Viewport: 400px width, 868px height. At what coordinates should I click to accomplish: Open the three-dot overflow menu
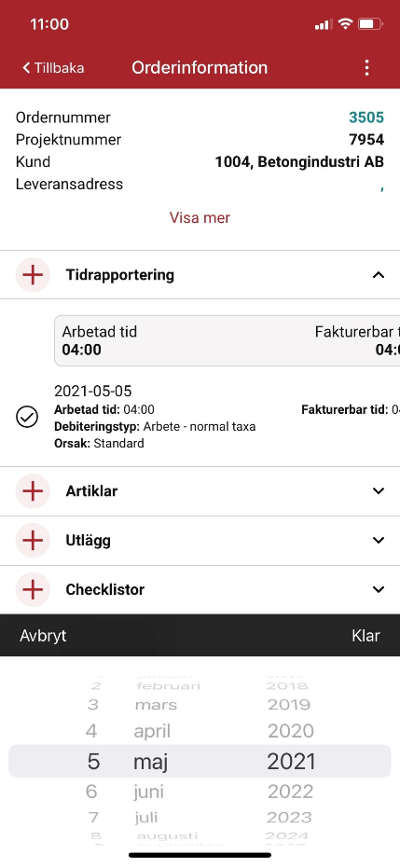click(x=366, y=67)
